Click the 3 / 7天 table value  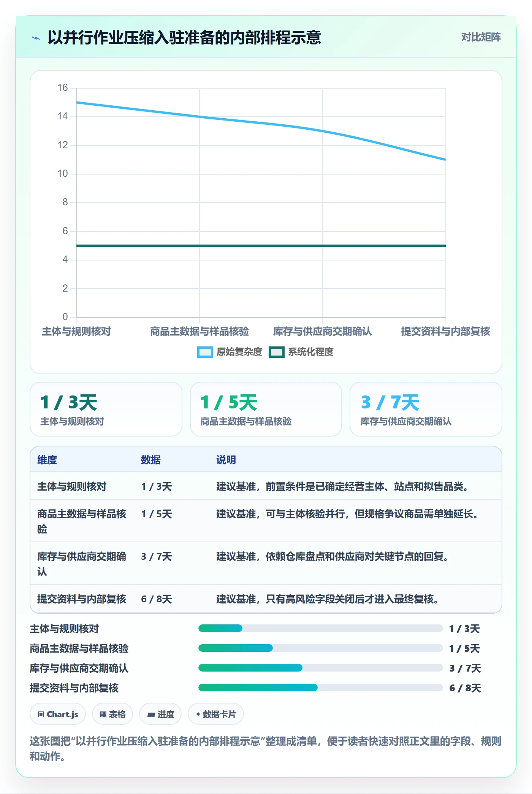[157, 556]
